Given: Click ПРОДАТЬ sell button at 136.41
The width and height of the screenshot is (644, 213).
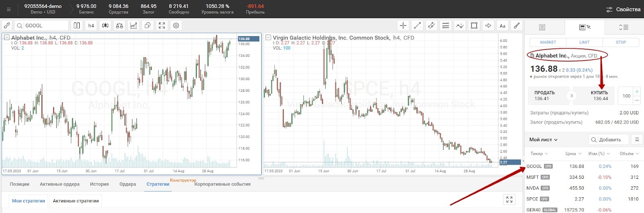Looking at the screenshot, I should (x=547, y=95).
